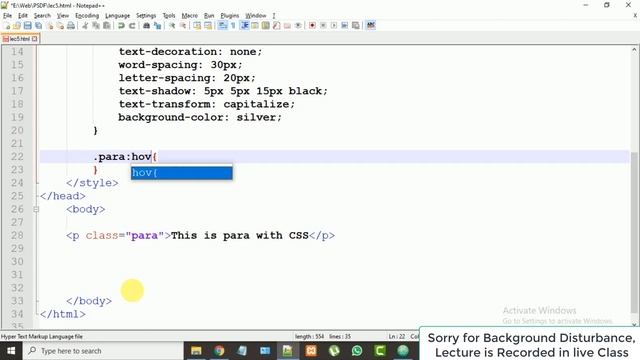Zoom in using the toolbar icon

172,26
